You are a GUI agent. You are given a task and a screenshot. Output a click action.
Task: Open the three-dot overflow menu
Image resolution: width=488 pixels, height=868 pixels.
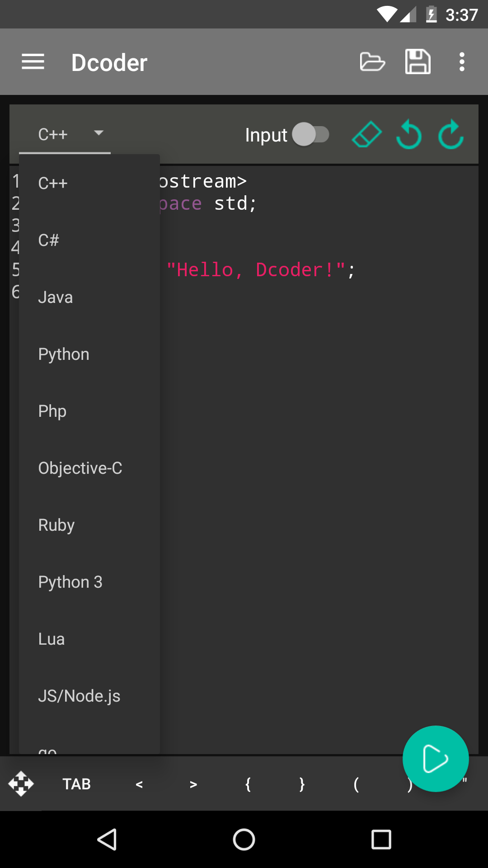462,62
